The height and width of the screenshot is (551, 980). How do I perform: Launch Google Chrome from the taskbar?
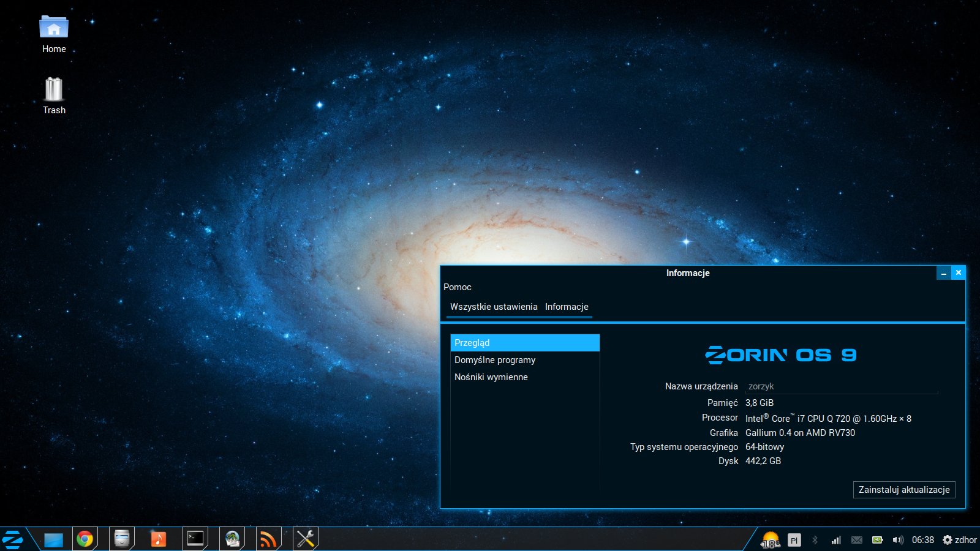(85, 539)
